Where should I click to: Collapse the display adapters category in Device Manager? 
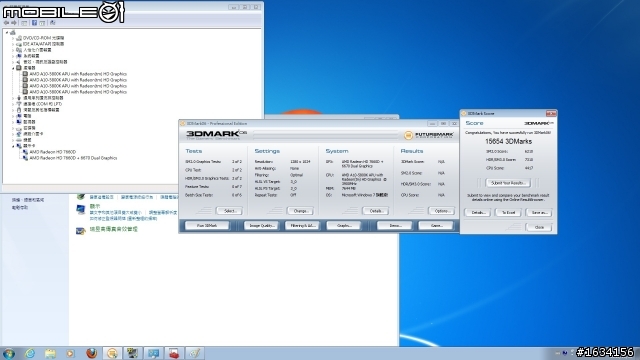pos(13,146)
